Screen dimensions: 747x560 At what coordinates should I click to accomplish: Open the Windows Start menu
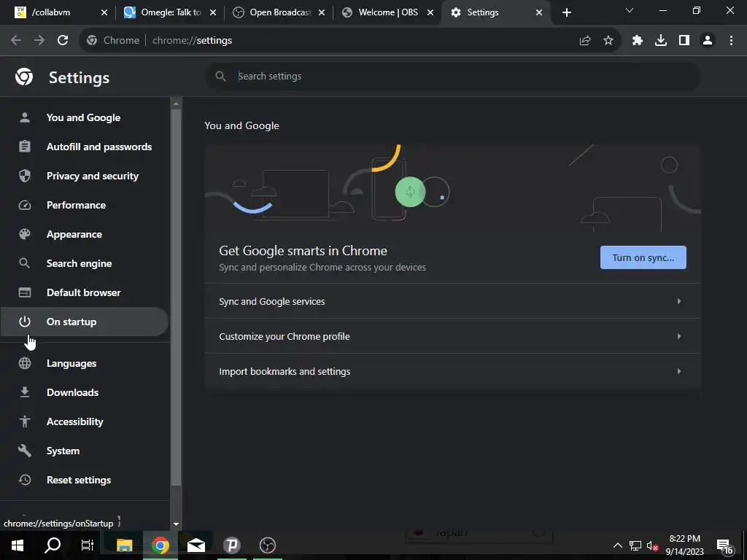[18, 545]
